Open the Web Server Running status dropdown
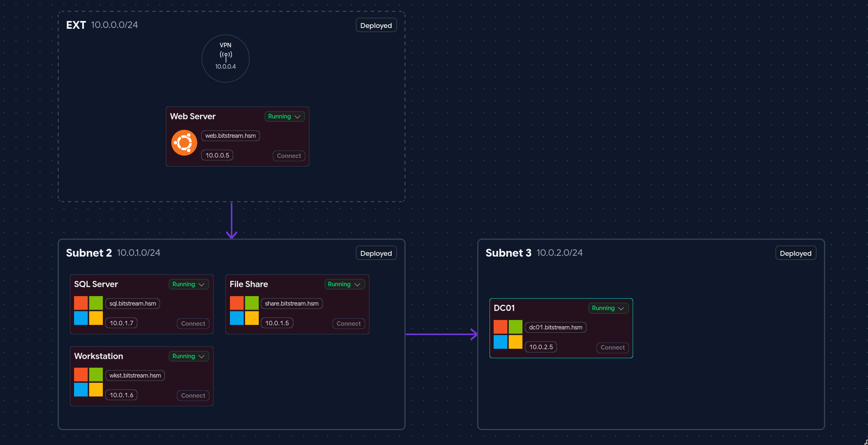The height and width of the screenshot is (445, 868). tap(285, 116)
